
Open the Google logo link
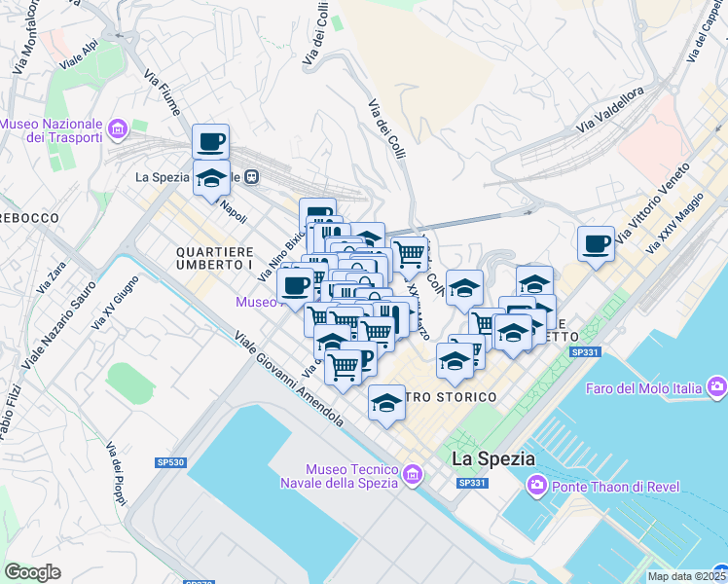pyautogui.click(x=32, y=572)
